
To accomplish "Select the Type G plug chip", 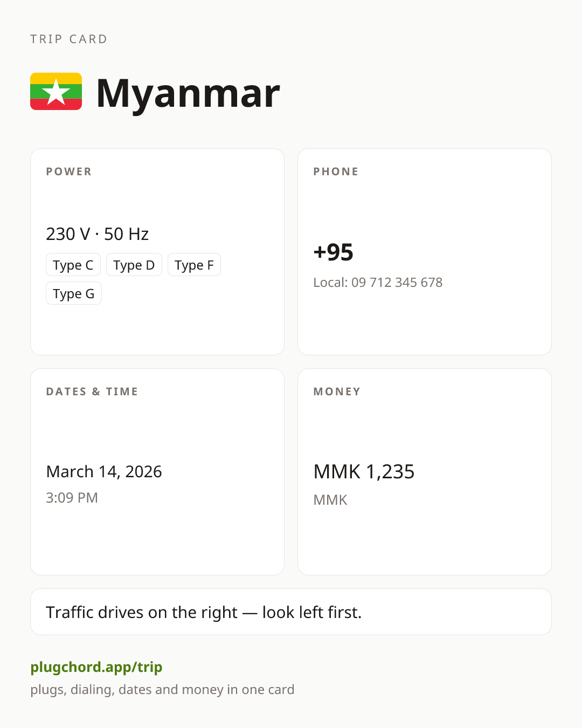I will pyautogui.click(x=74, y=293).
